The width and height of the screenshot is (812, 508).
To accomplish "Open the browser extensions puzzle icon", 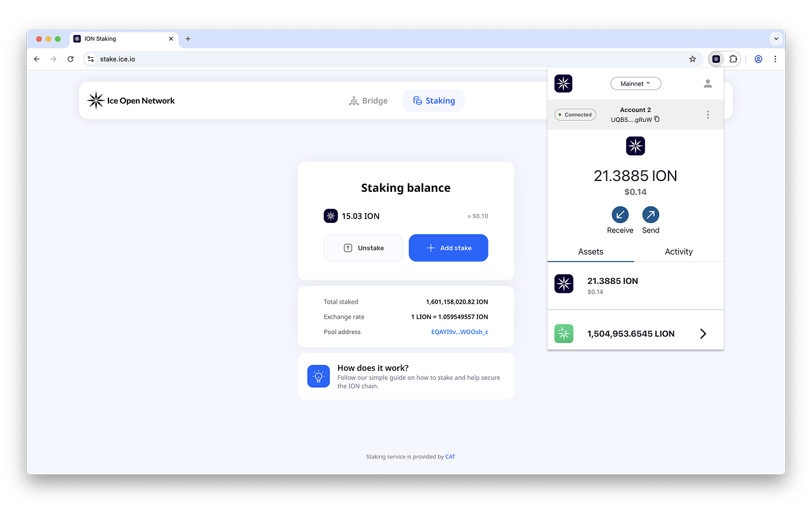I will tap(733, 58).
